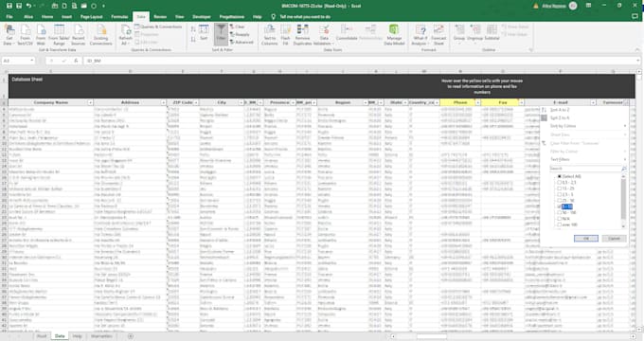Open the Get Data dropdown

(x=9, y=34)
